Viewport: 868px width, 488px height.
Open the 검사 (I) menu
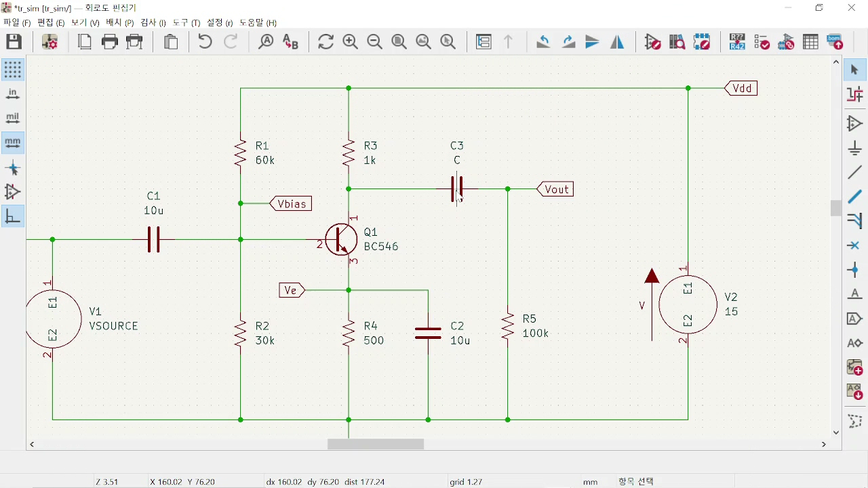click(153, 22)
